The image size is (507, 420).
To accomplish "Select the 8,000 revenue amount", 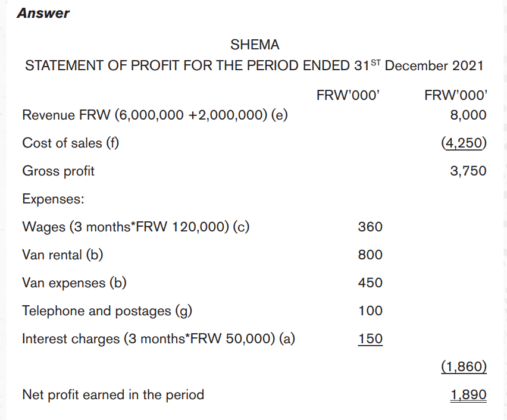I will pos(468,115).
